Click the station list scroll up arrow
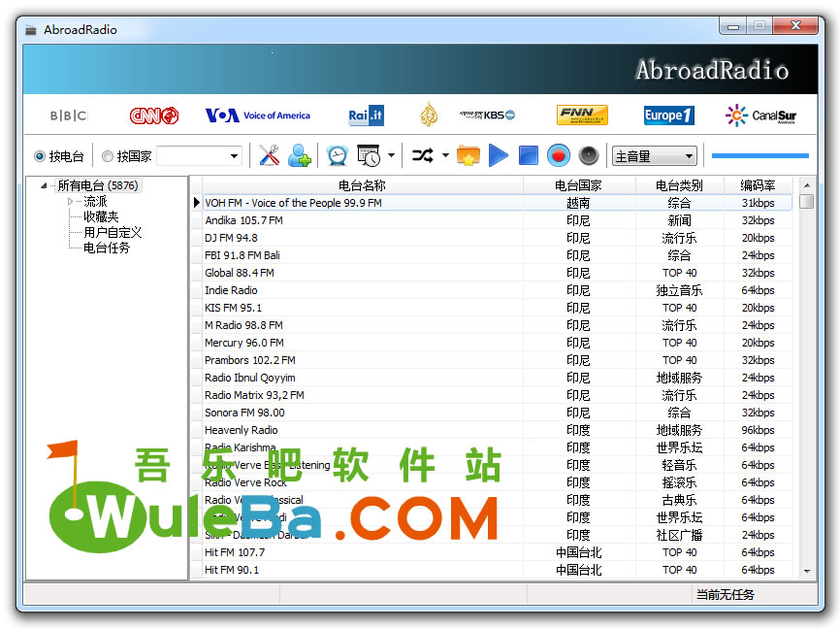The image size is (840, 629). [x=807, y=185]
